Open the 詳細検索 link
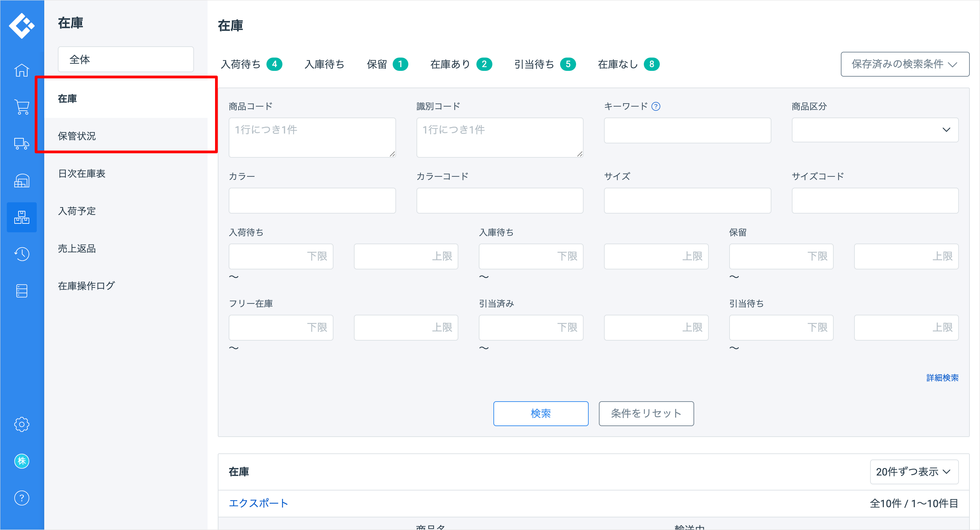980x530 pixels. pos(942,377)
